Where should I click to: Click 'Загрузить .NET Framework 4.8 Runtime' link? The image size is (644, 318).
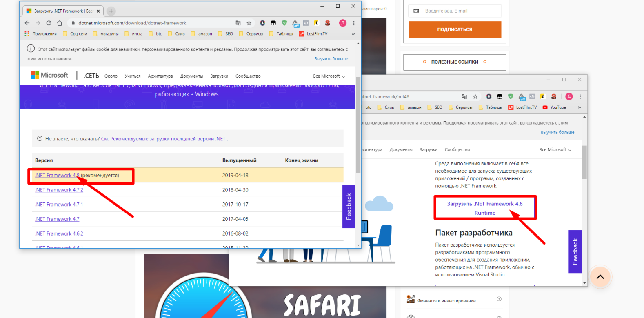(x=485, y=208)
